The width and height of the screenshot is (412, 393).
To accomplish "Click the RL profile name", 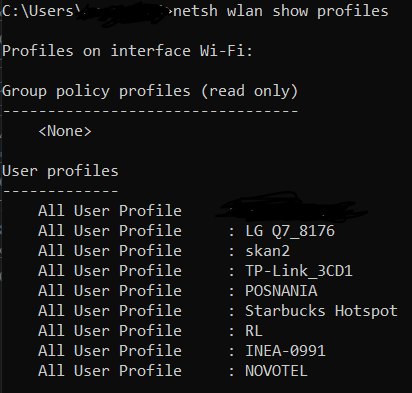I will 254,331.
